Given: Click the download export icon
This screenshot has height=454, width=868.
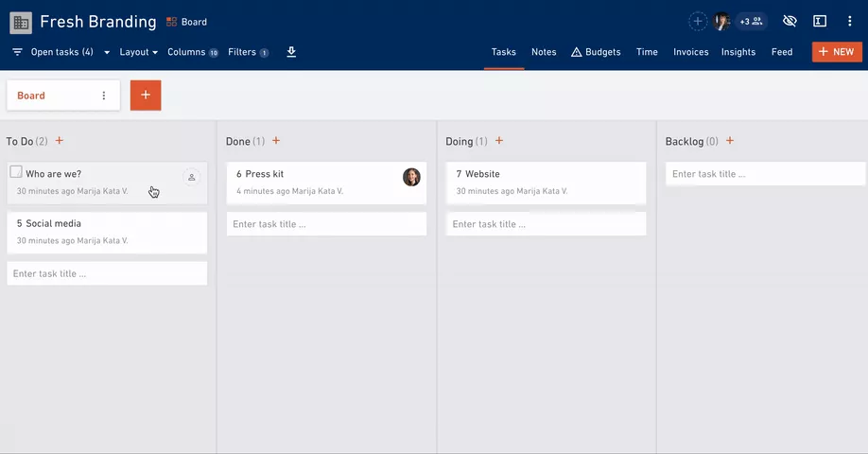Looking at the screenshot, I should point(291,52).
